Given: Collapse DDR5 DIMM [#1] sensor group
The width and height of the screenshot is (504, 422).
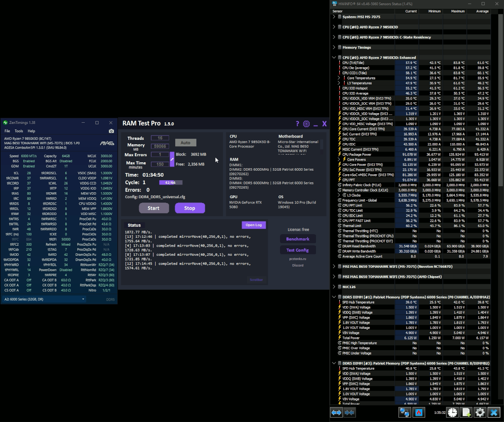Looking at the screenshot, I should coord(334,297).
